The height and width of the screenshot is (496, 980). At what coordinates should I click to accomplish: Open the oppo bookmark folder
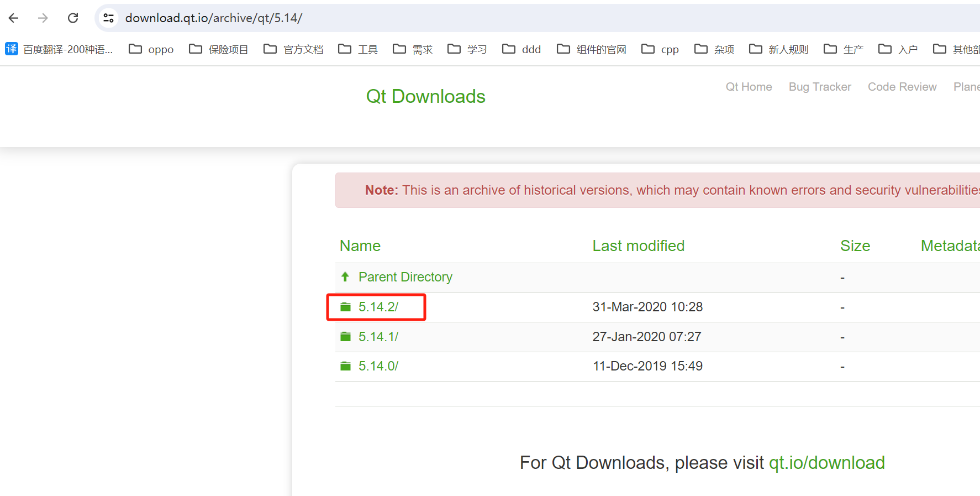pos(151,49)
